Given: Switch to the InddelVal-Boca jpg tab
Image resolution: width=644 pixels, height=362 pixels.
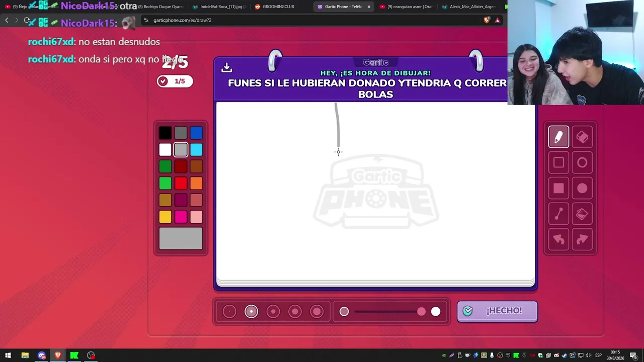Looking at the screenshot, I should click(x=219, y=7).
